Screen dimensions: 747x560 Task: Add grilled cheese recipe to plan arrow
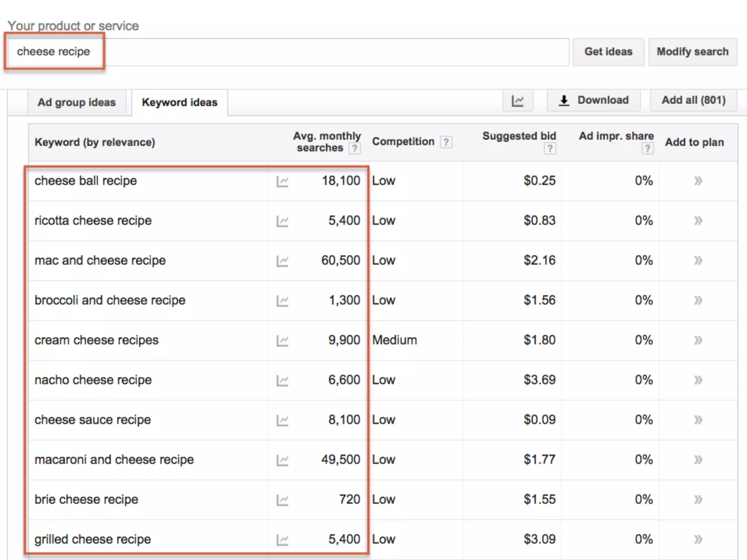tap(698, 539)
